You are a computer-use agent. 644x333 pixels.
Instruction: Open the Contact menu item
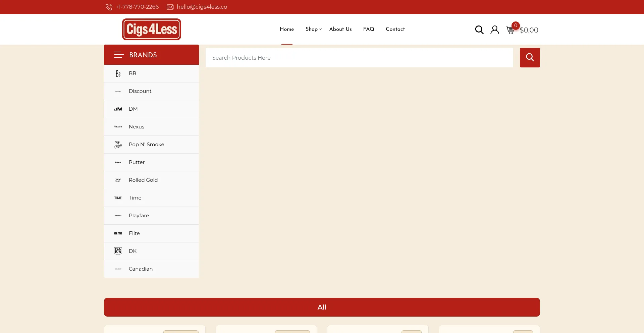(395, 29)
